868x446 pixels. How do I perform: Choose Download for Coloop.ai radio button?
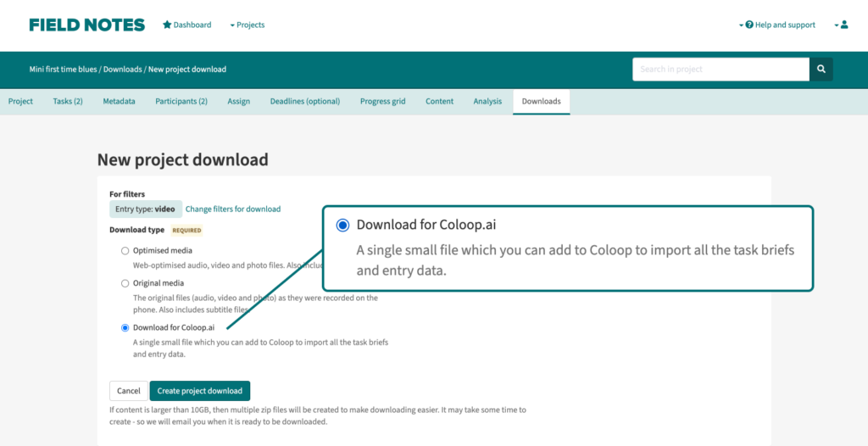[x=125, y=327]
